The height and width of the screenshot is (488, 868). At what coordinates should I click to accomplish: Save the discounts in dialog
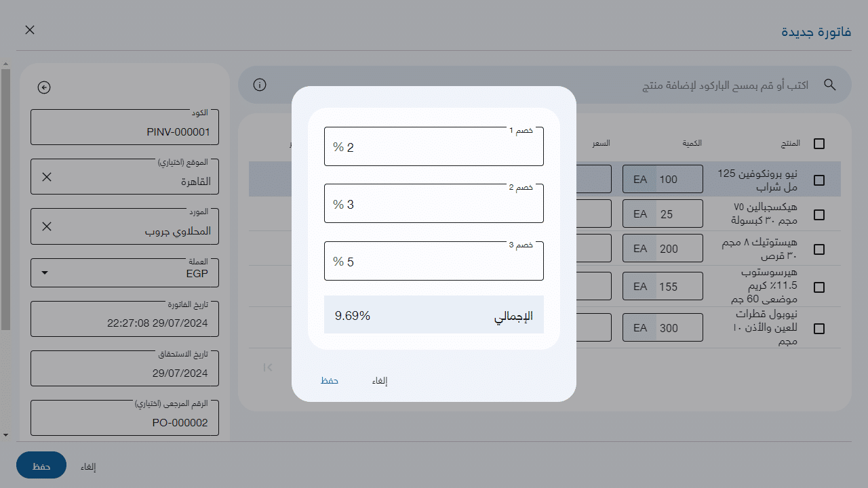[330, 381]
